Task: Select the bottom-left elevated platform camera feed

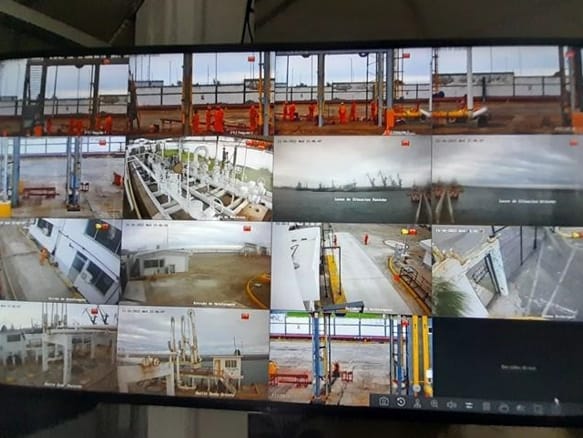Action: click(x=59, y=345)
